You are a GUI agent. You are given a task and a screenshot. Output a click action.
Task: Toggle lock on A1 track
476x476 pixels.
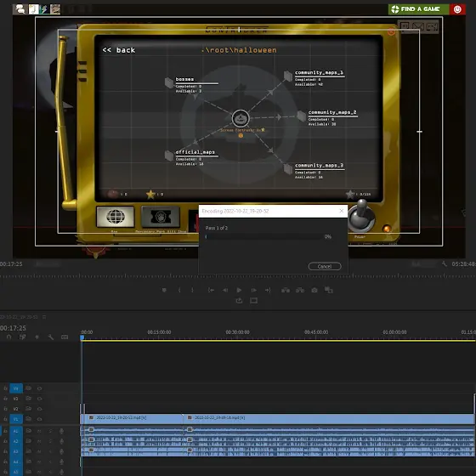[5, 431]
